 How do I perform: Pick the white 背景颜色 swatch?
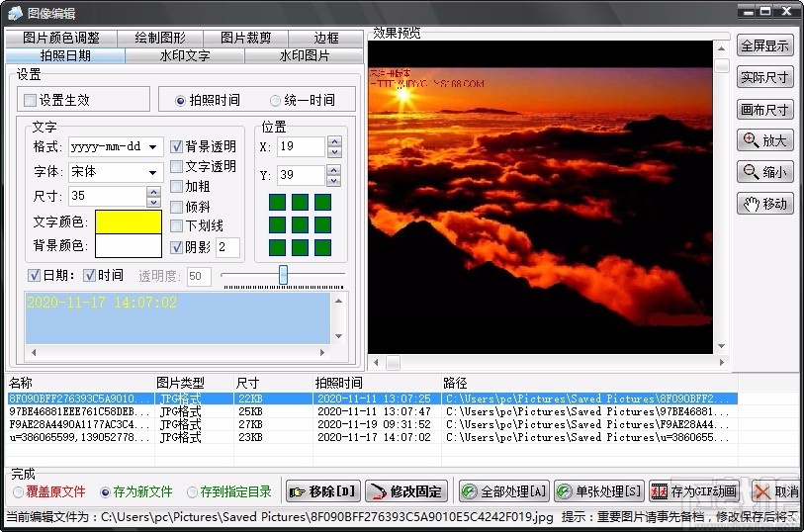129,246
